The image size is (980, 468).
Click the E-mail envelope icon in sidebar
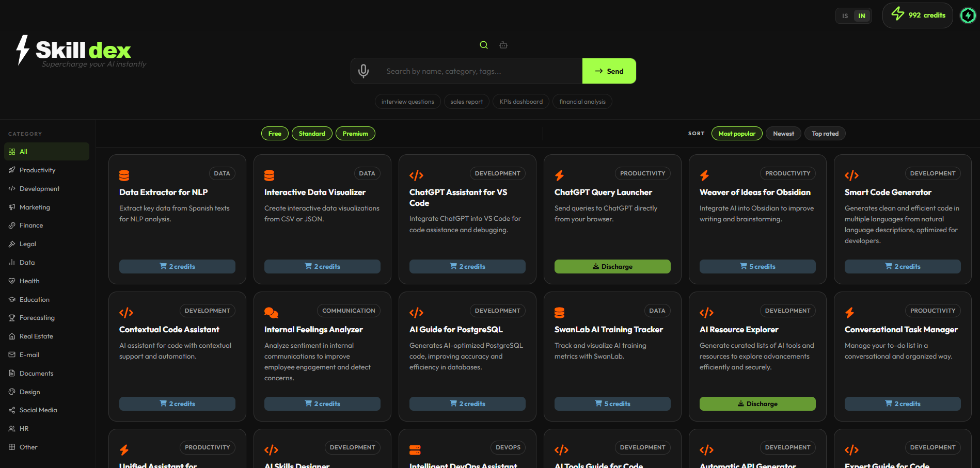click(12, 354)
